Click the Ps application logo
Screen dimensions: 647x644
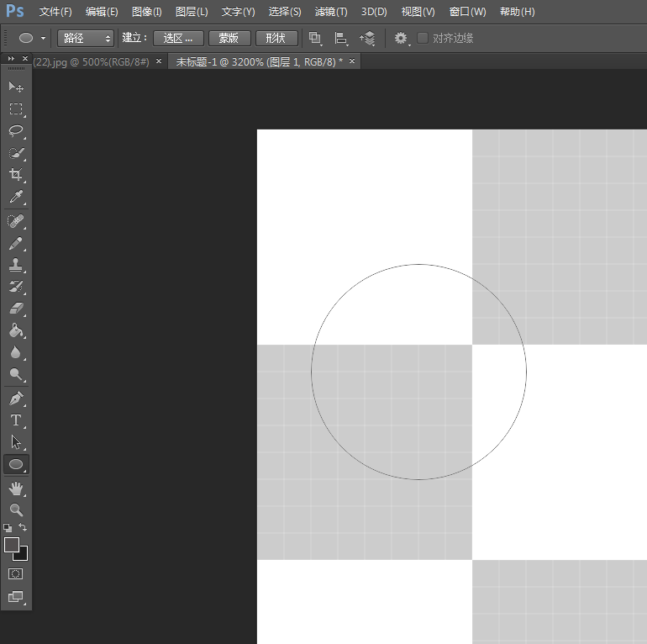point(15,11)
